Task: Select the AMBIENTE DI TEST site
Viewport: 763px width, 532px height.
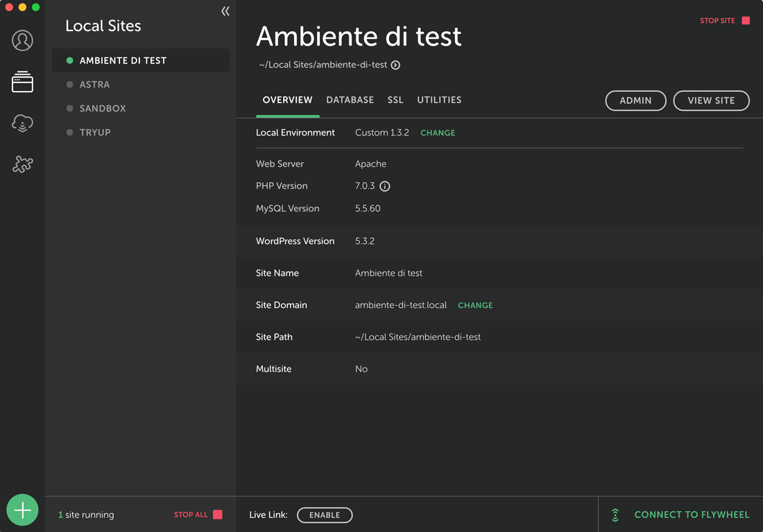Action: 141,60
